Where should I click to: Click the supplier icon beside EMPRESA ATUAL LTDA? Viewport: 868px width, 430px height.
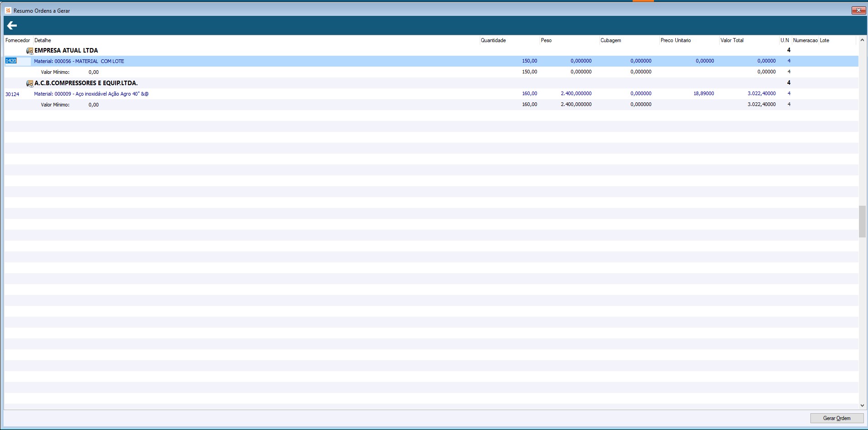29,51
